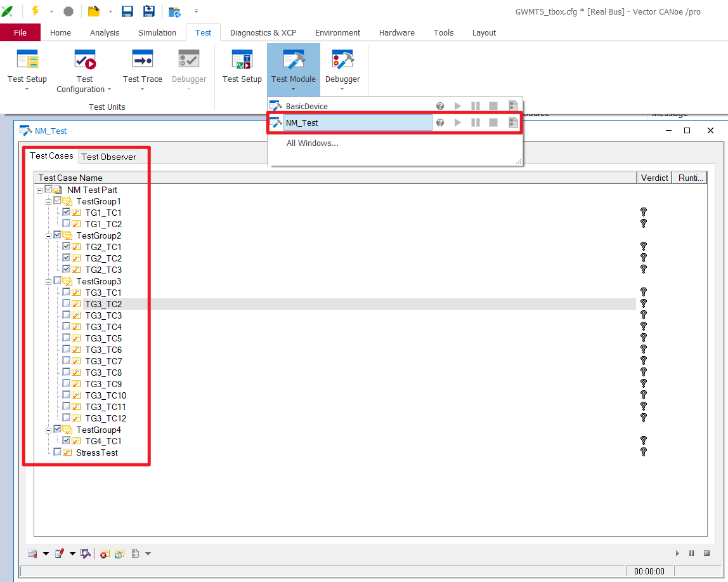This screenshot has height=582, width=728.
Task: Collapse the TestGroup3 tree node
Action: 49,282
